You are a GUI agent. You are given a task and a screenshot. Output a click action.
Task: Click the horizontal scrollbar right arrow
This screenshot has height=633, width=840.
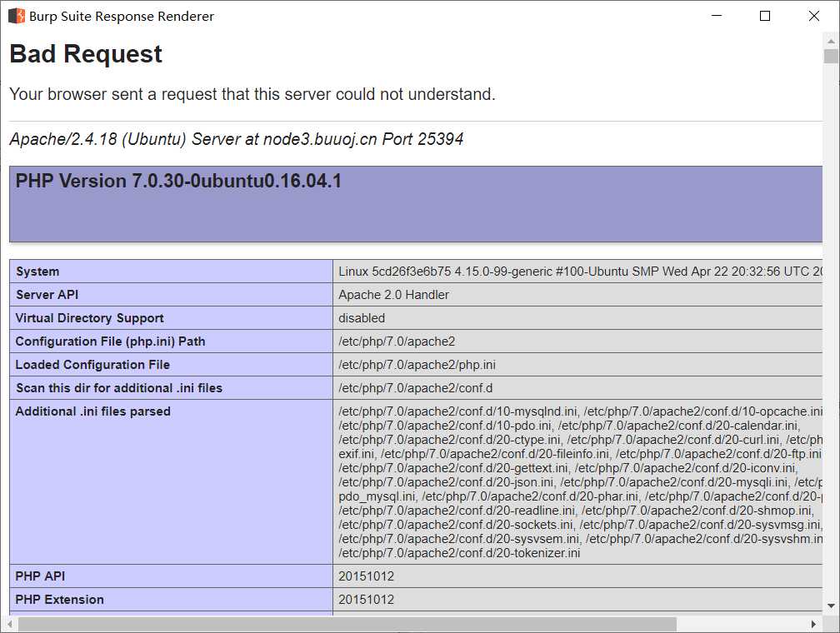coord(813,624)
